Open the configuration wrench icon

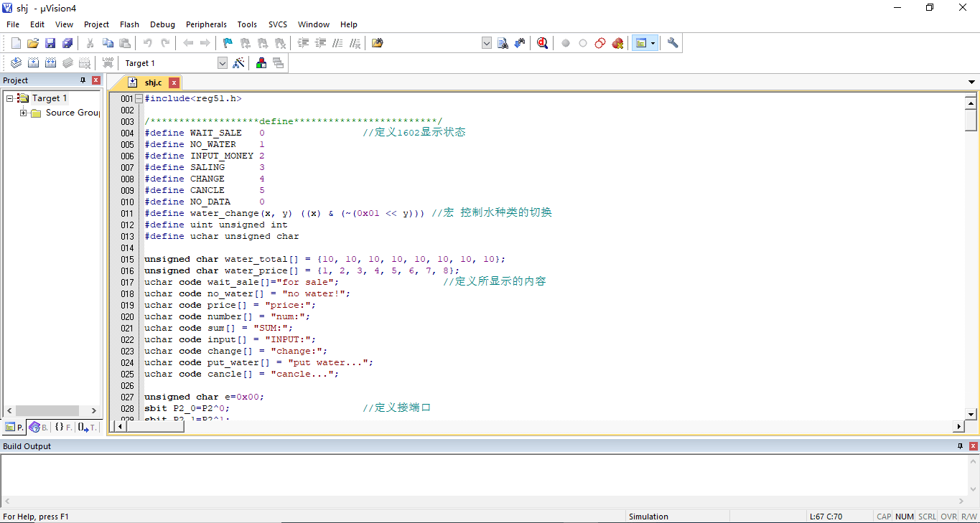[x=673, y=43]
